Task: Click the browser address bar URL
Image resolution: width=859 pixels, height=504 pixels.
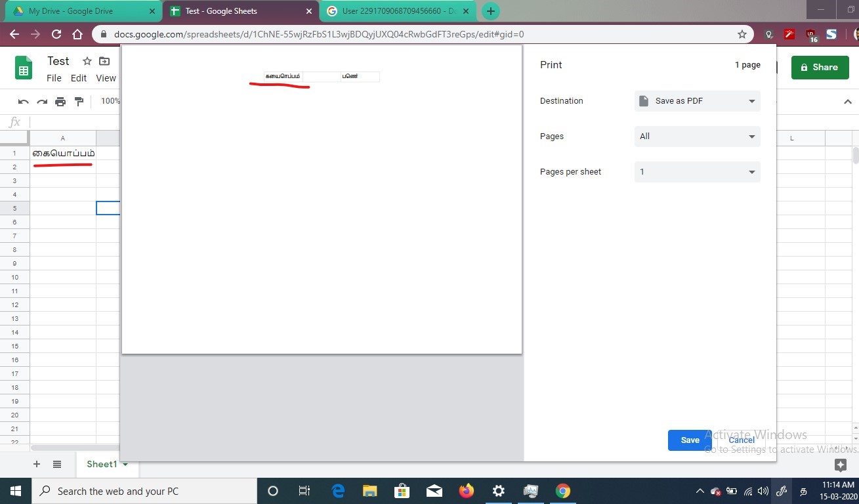Action: (319, 34)
